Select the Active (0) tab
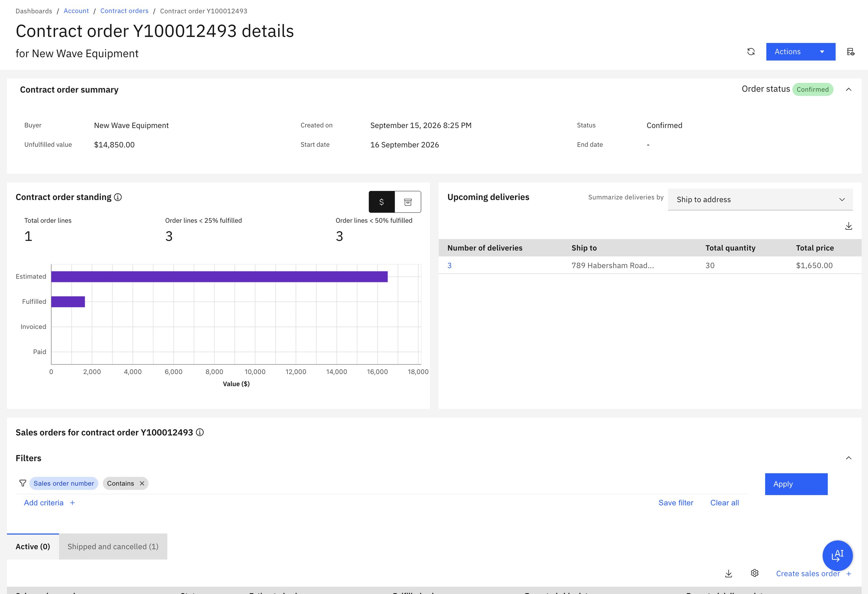This screenshot has width=868, height=594. pos(33,547)
